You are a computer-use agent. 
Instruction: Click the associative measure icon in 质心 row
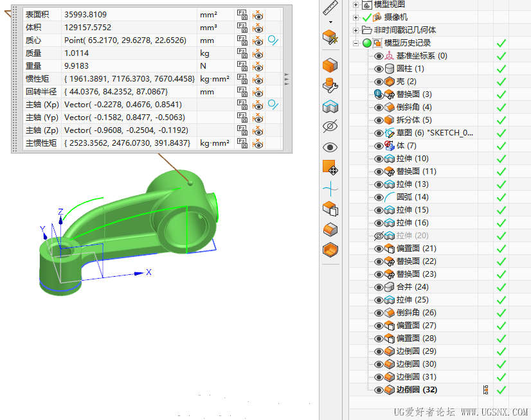(273, 40)
